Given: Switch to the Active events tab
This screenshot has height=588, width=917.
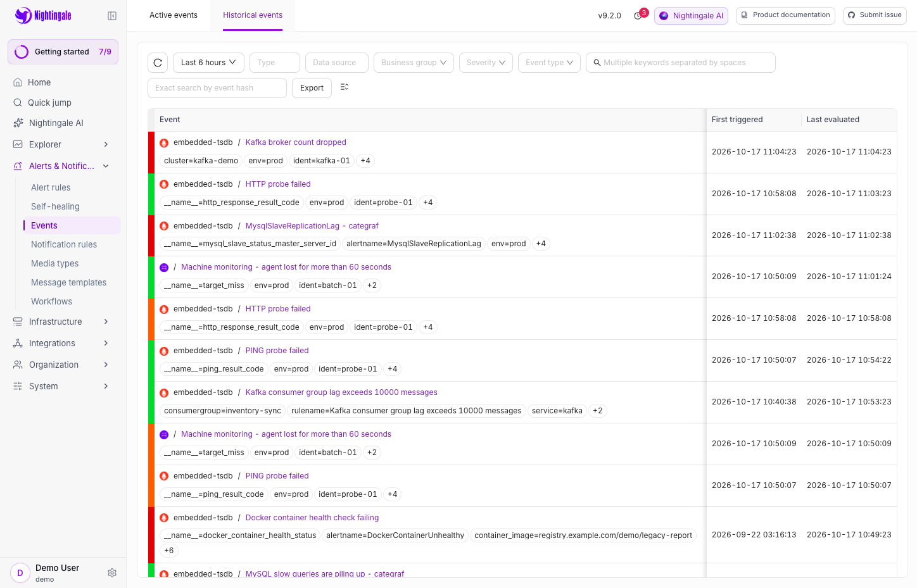Looking at the screenshot, I should pos(174,15).
